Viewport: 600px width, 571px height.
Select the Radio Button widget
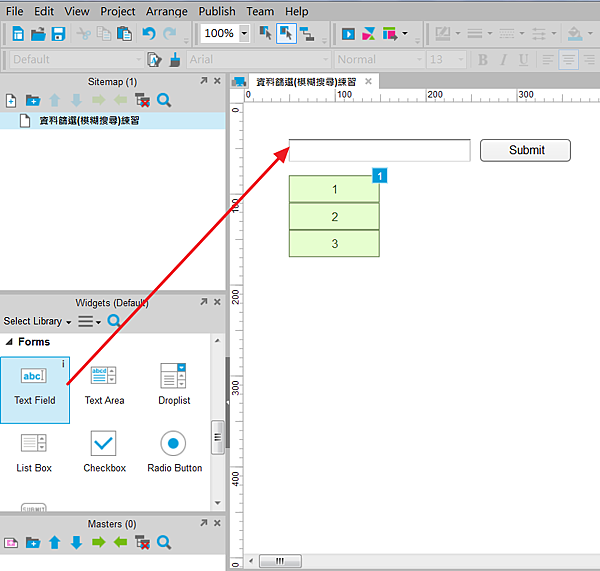click(174, 453)
